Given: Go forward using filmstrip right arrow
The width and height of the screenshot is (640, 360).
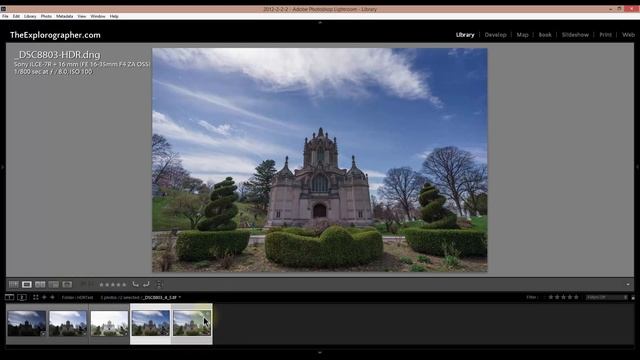Looking at the screenshot, I should [x=52, y=297].
